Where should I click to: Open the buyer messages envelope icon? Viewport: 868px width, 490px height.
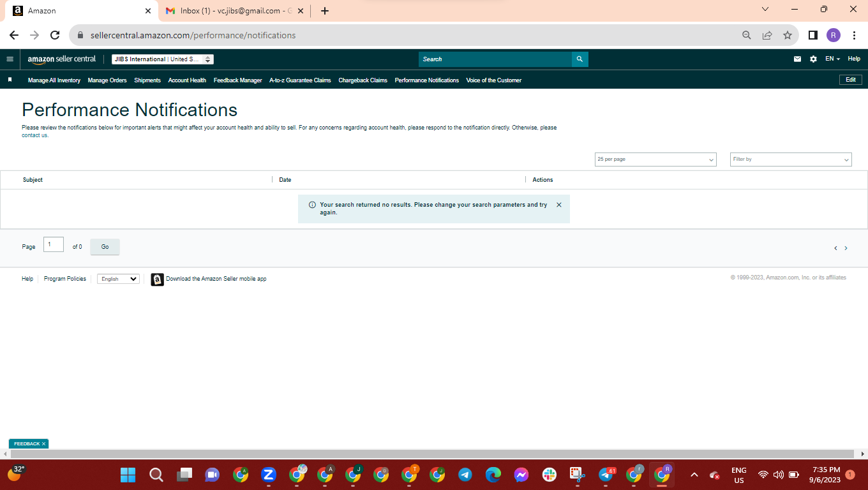pyautogui.click(x=797, y=59)
